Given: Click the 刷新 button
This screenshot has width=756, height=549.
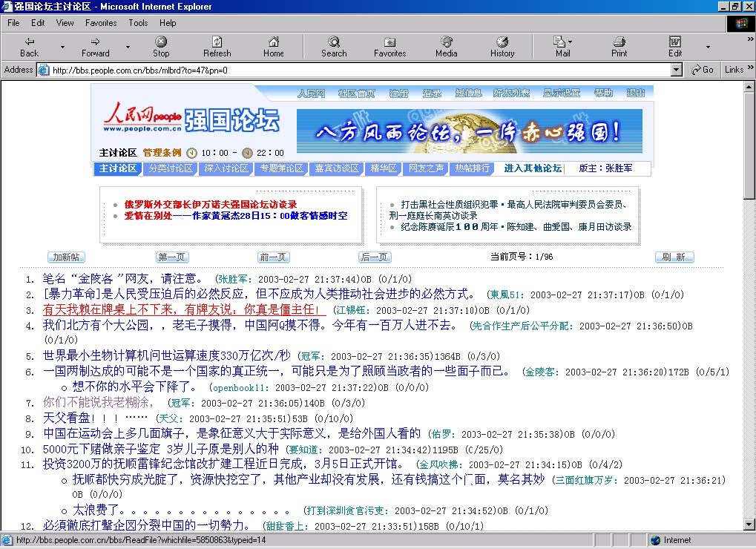Looking at the screenshot, I should (674, 257).
